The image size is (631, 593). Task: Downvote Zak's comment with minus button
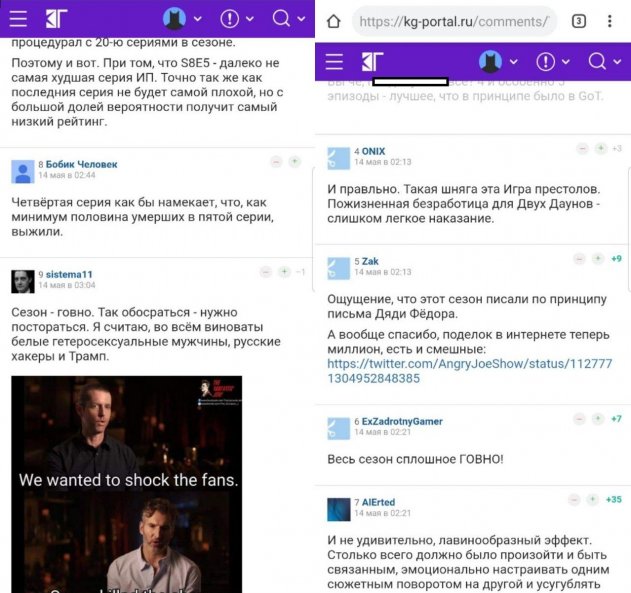(x=582, y=259)
